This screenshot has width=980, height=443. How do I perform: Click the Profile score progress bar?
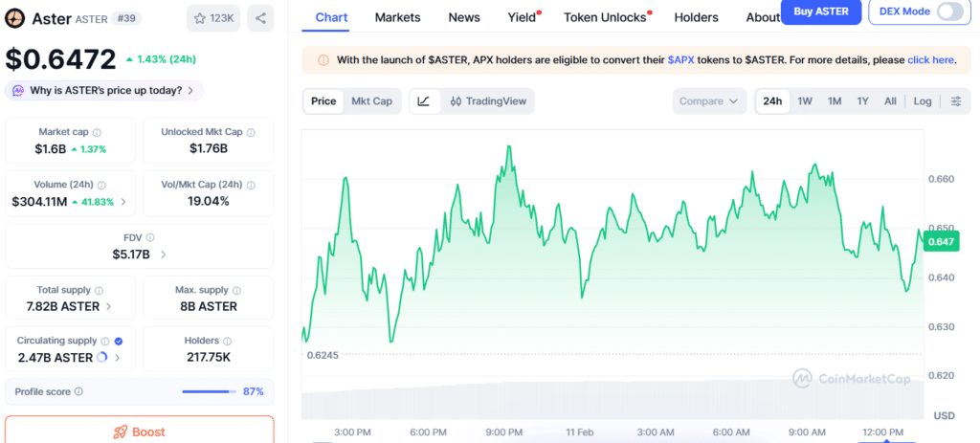(210, 391)
